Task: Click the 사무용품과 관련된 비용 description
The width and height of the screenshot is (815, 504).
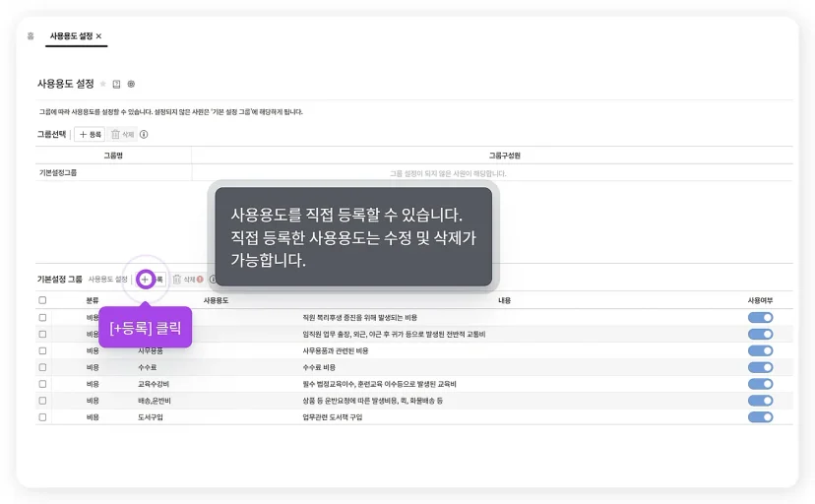Action: point(336,350)
